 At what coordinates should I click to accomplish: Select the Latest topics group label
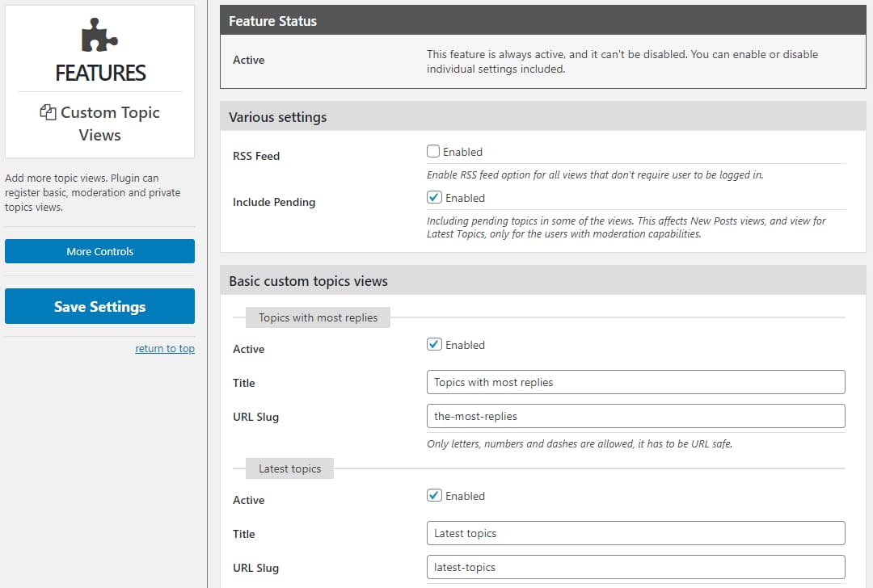click(x=289, y=468)
